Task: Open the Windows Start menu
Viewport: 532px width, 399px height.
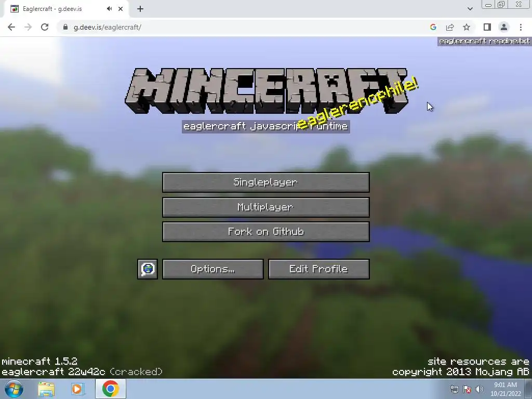Action: point(14,389)
